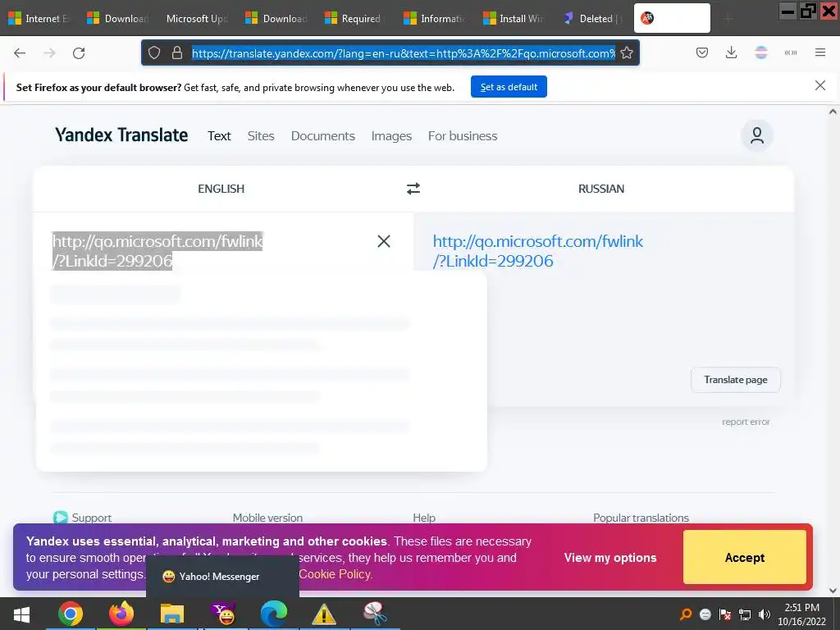Swap English and Russian languages
This screenshot has width=840, height=630.
coord(413,189)
